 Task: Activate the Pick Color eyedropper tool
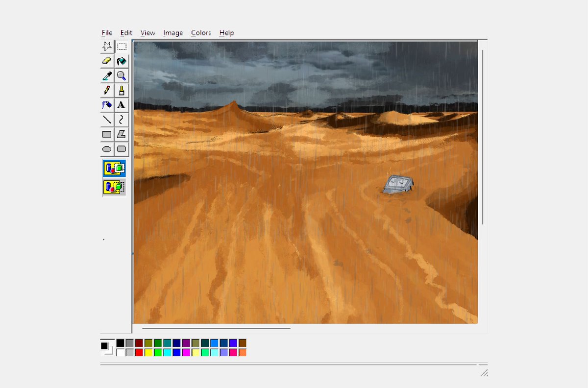point(107,76)
